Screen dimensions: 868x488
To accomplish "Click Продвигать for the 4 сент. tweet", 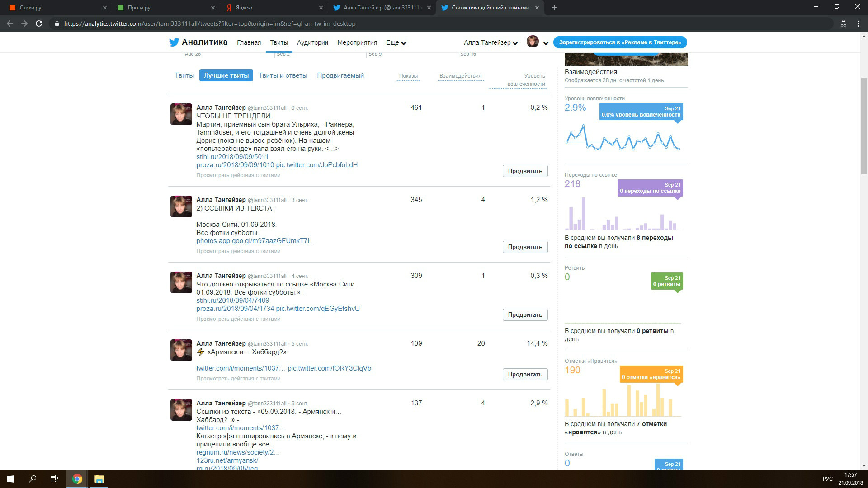I will (525, 314).
